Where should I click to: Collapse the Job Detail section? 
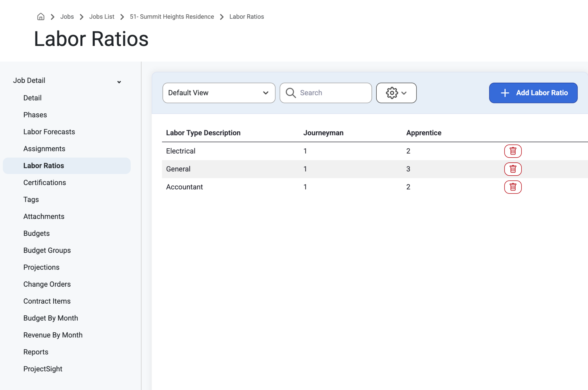119,82
